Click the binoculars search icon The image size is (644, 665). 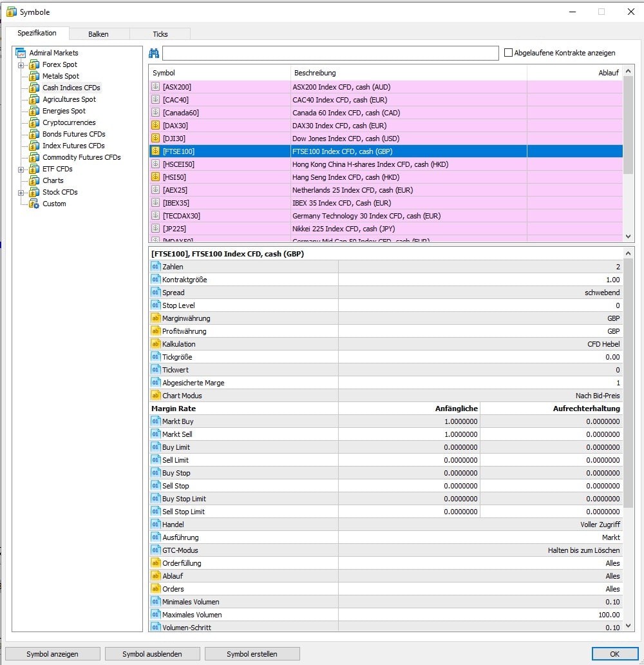(x=154, y=53)
